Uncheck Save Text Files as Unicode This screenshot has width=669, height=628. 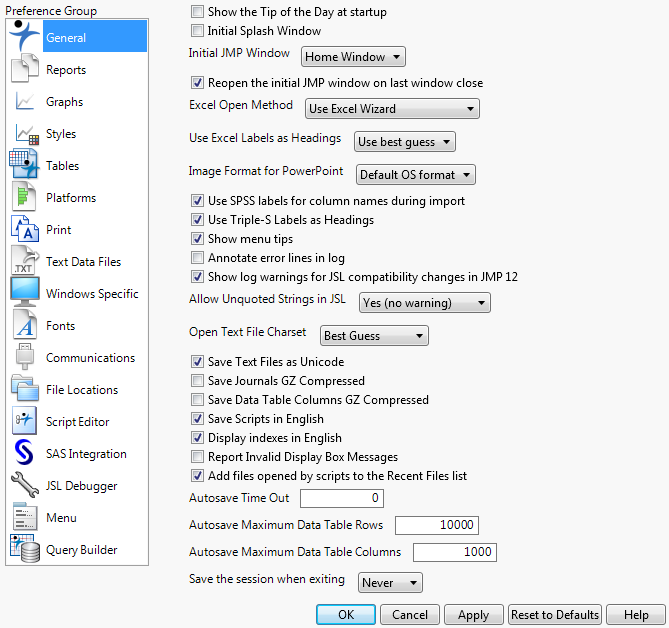(x=197, y=361)
